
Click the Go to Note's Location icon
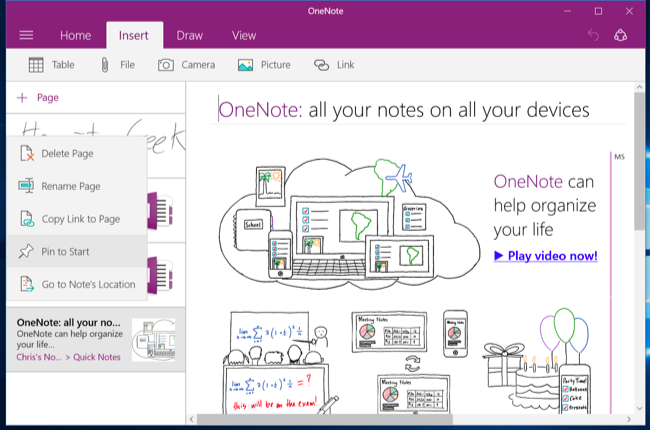click(27, 284)
